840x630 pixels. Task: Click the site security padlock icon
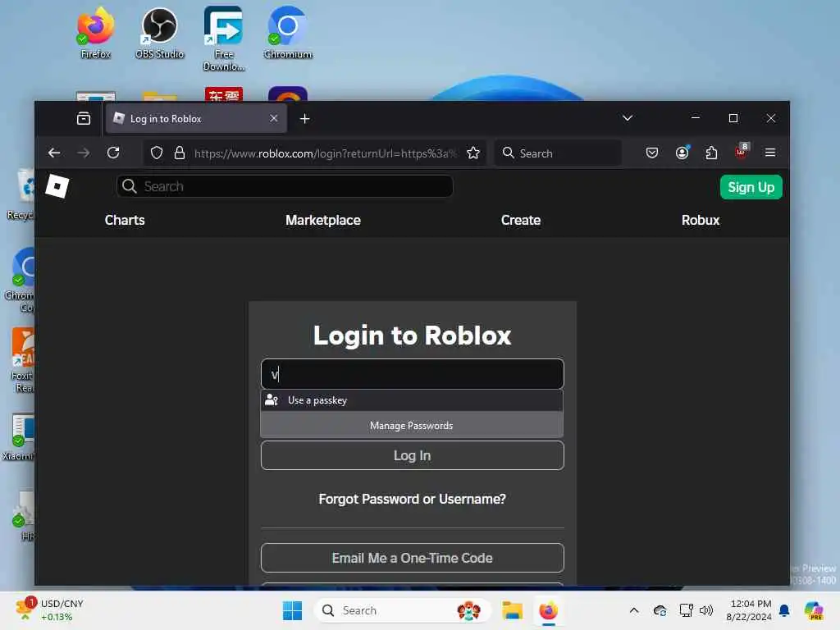coord(180,153)
